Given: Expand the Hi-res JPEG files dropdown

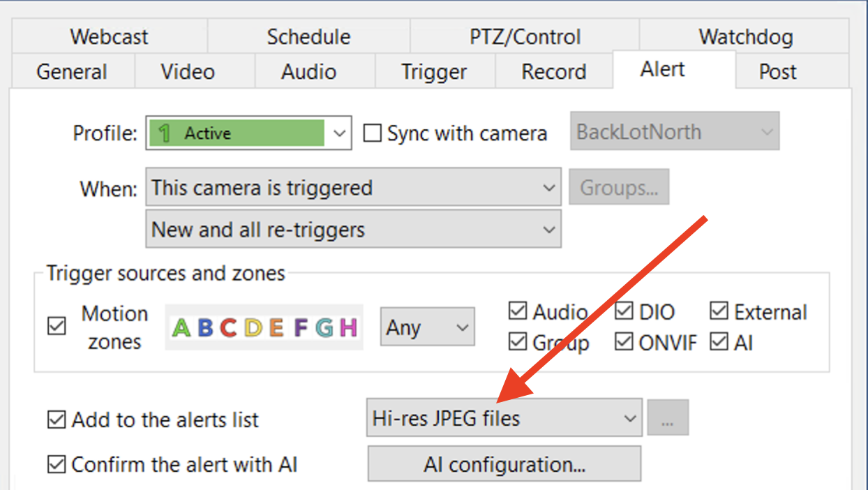Looking at the screenshot, I should [504, 418].
